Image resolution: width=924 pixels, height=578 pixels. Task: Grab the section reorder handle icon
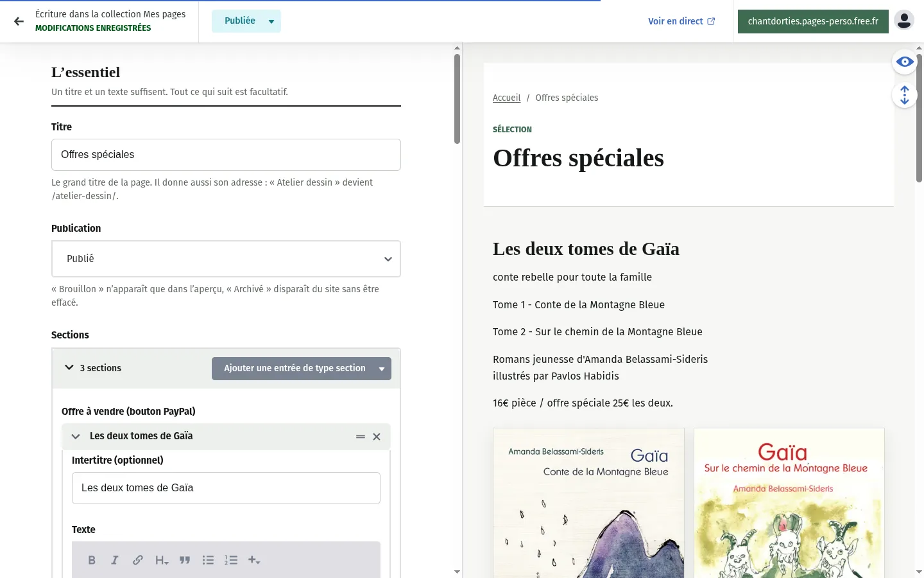pyautogui.click(x=361, y=437)
